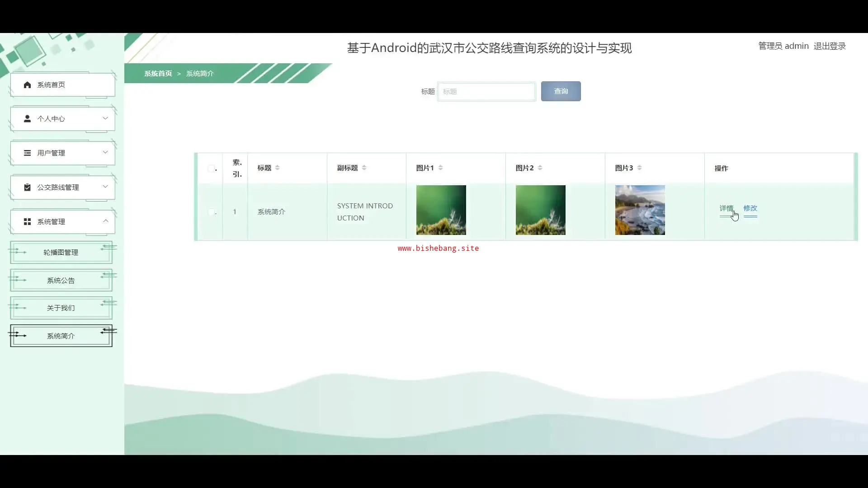Click the list icon for 用户管理

coord(27,153)
